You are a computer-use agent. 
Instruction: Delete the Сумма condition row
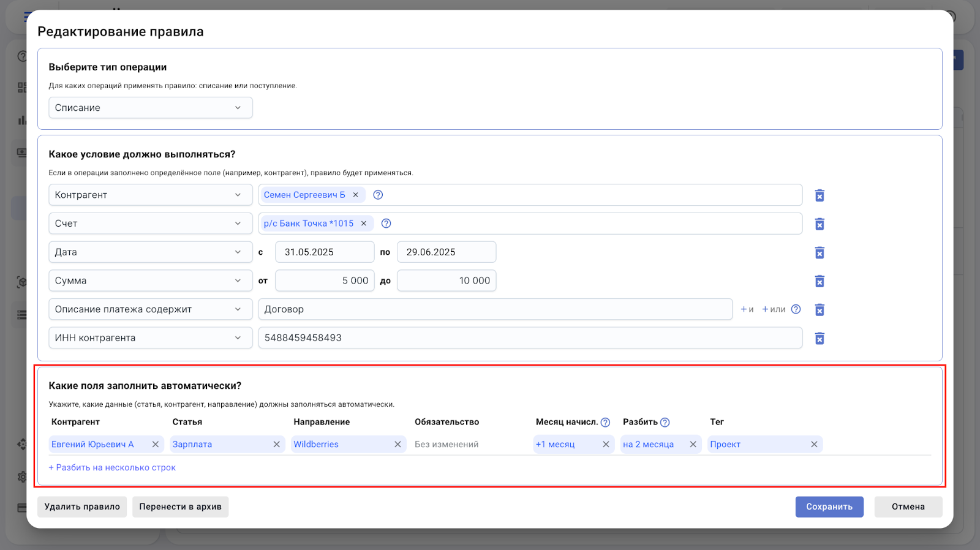pyautogui.click(x=820, y=281)
